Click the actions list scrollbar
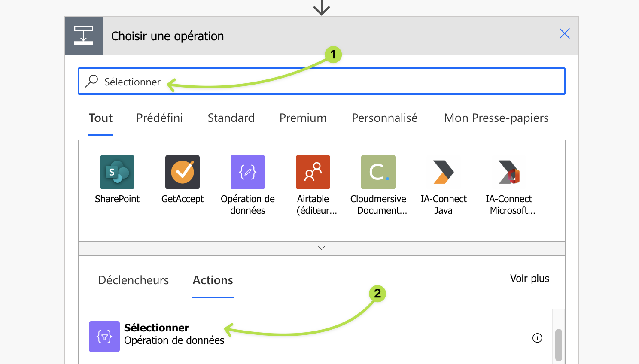This screenshot has height=364, width=639. [558, 344]
